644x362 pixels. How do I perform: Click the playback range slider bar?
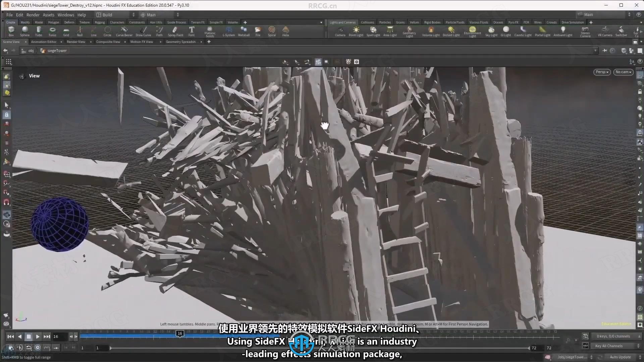coord(320,348)
